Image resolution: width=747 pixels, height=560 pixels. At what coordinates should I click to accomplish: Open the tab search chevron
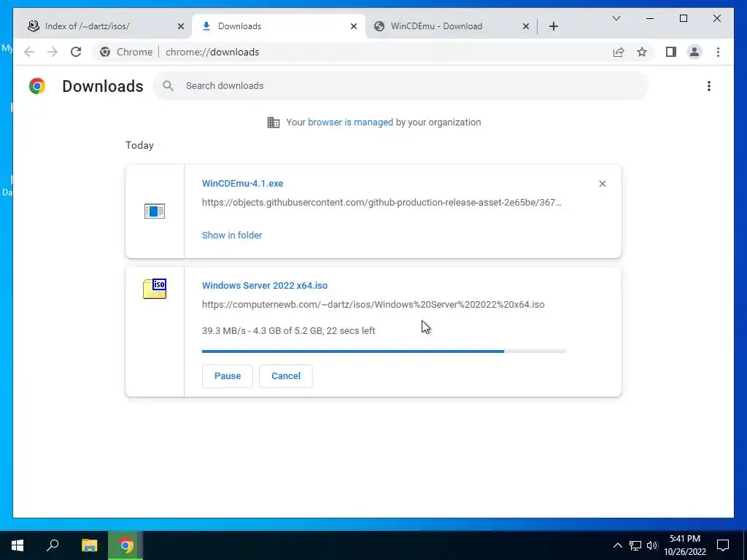coord(616,18)
